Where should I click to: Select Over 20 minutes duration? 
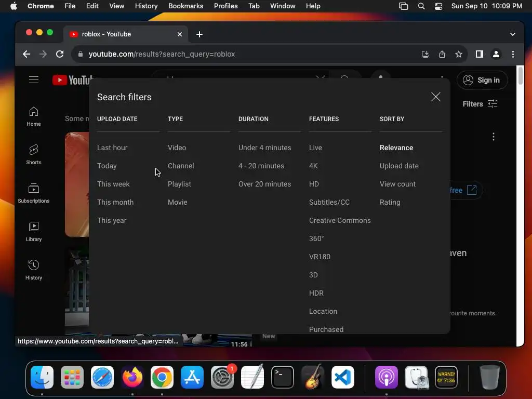point(264,184)
